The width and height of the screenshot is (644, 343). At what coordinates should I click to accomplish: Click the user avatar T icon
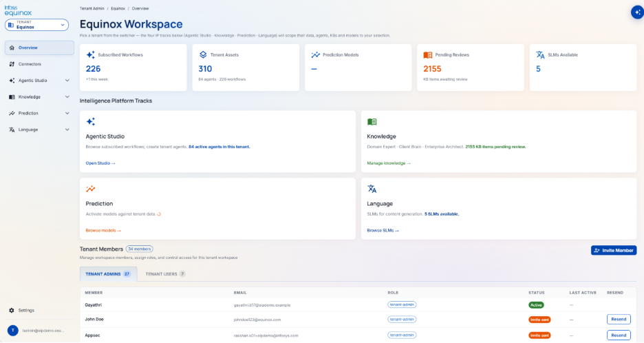tap(13, 330)
